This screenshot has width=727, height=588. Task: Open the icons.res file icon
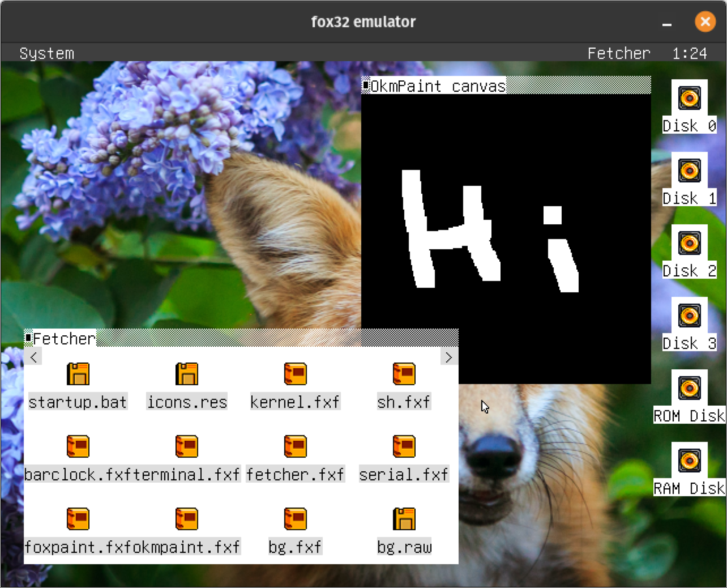(x=187, y=374)
